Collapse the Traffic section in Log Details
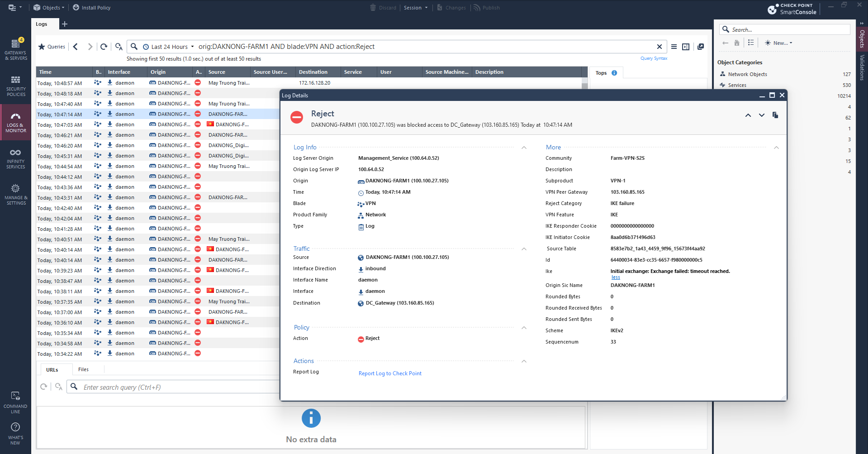The height and width of the screenshot is (454, 868). [524, 249]
